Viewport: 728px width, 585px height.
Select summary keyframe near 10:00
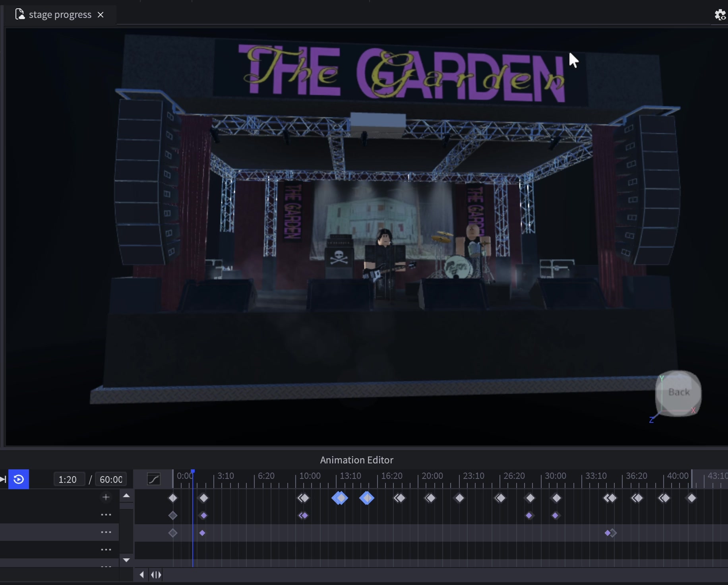304,498
